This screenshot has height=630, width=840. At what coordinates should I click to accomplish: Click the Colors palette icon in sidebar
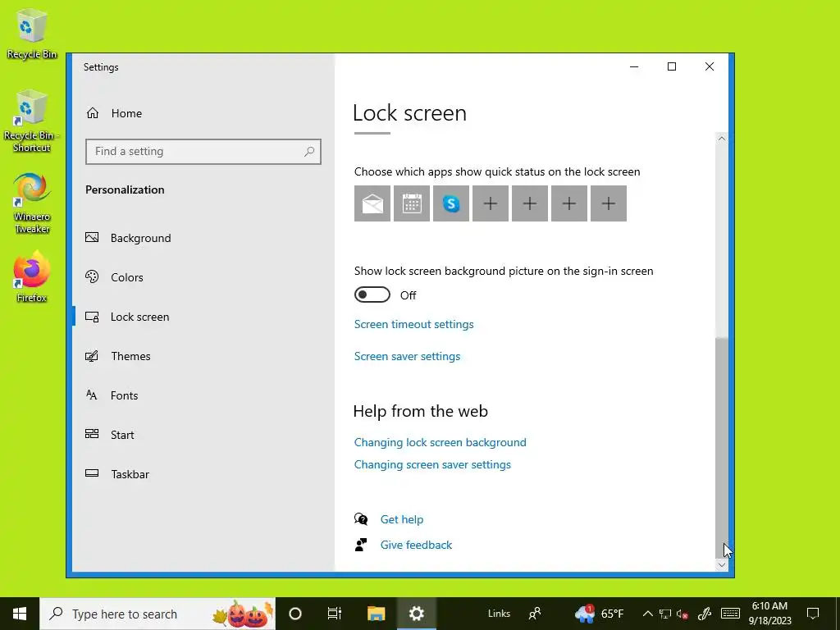(x=92, y=277)
